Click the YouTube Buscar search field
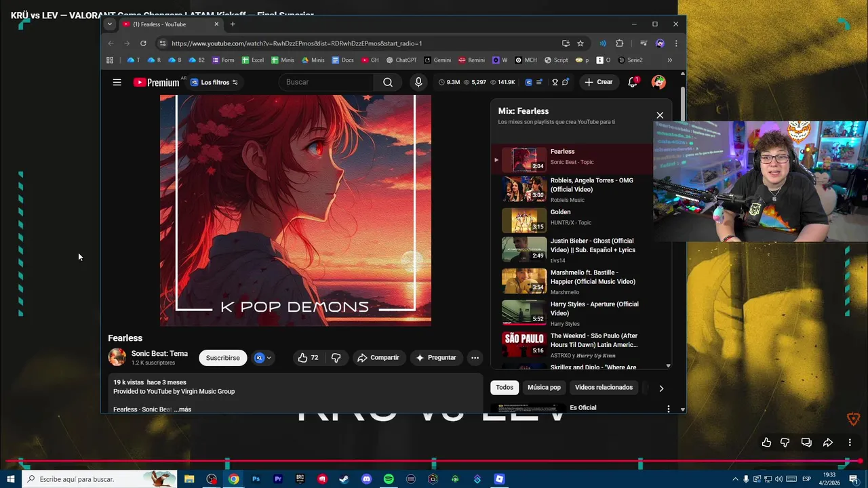Viewport: 868px width, 488px height. 326,82
